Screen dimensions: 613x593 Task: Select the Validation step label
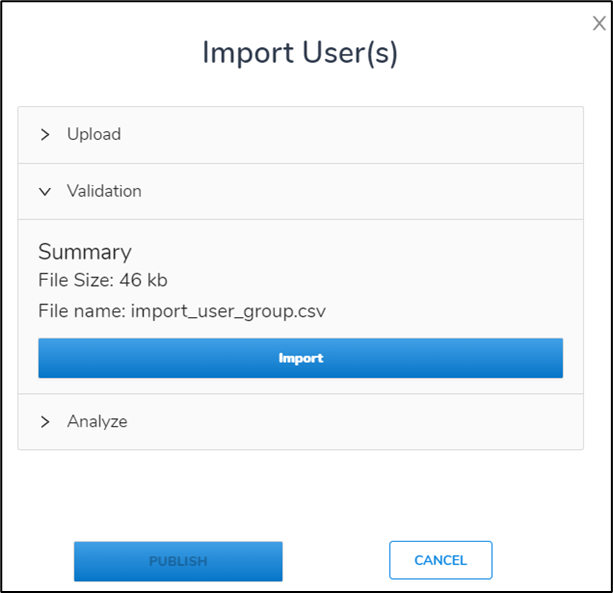[104, 191]
